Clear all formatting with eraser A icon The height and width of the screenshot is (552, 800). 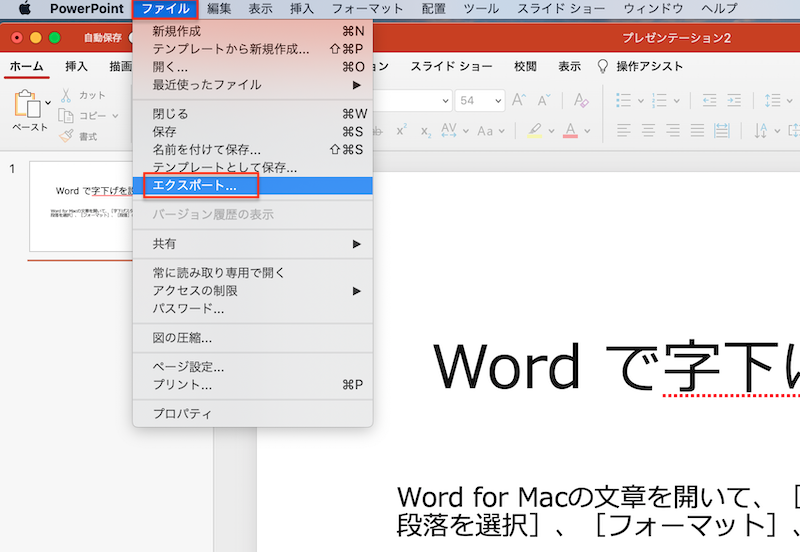(x=581, y=100)
